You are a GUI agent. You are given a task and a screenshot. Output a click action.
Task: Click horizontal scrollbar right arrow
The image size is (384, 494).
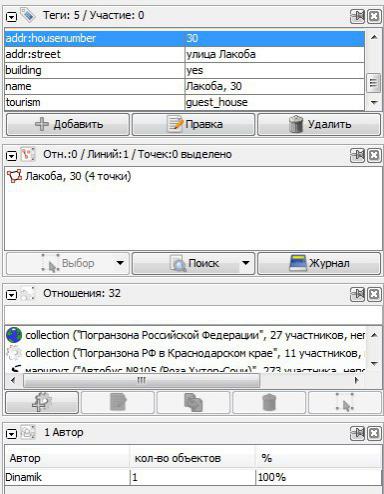tap(357, 380)
